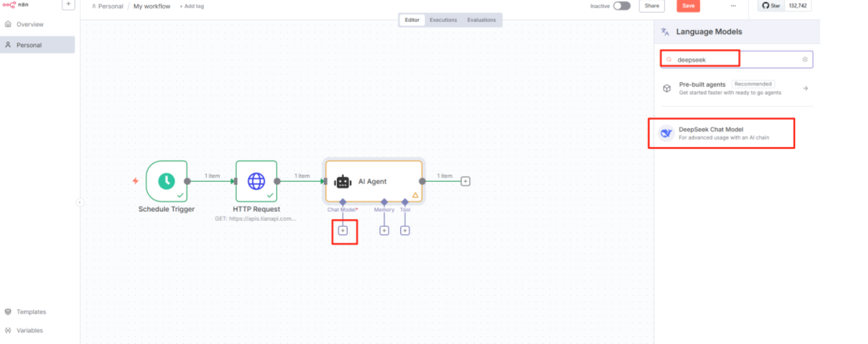Viewport: 868px width, 344px height.
Task: Click the AI Agent warning triangle icon
Action: (415, 195)
